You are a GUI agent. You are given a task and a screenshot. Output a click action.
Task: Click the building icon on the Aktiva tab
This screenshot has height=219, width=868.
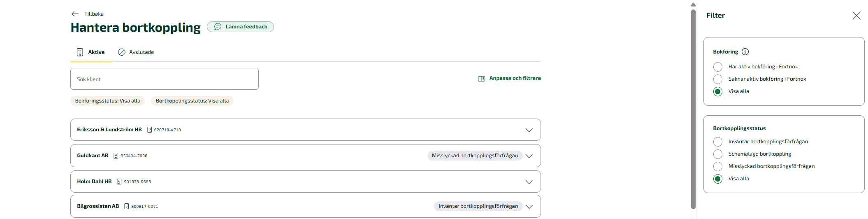tap(80, 52)
